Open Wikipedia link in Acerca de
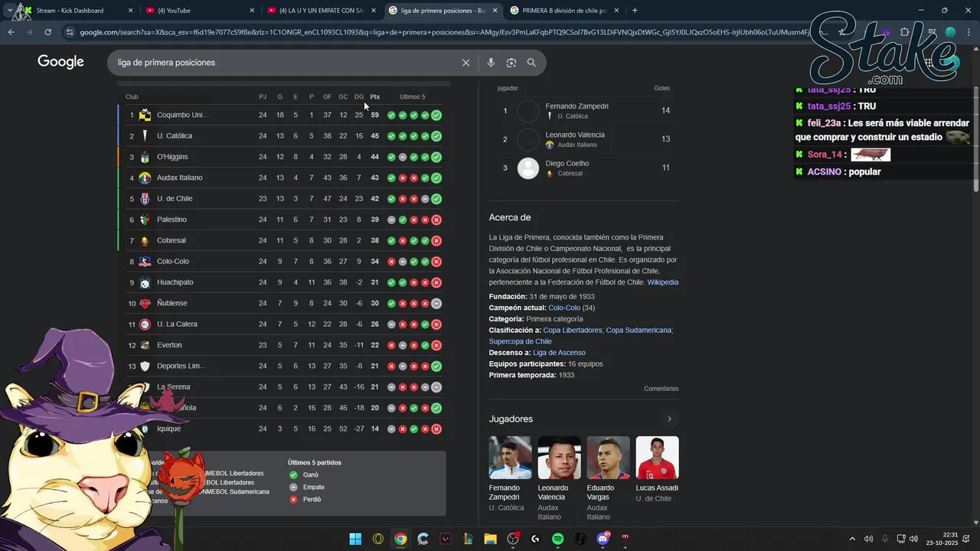This screenshot has height=551, width=980. click(x=663, y=282)
